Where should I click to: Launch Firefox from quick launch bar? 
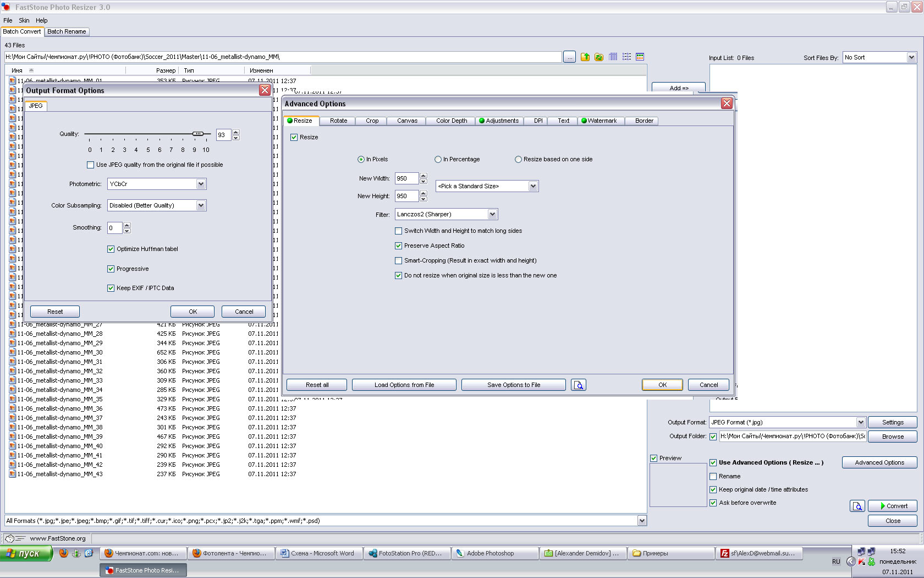(x=64, y=553)
